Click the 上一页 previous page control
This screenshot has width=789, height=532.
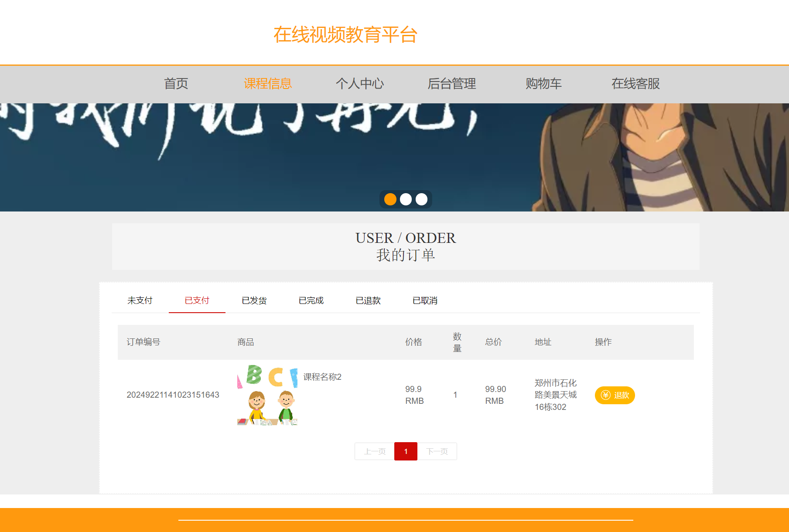click(374, 451)
